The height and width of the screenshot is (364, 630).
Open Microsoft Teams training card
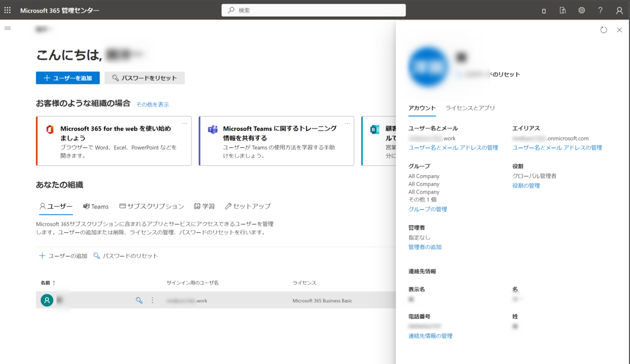coord(277,141)
